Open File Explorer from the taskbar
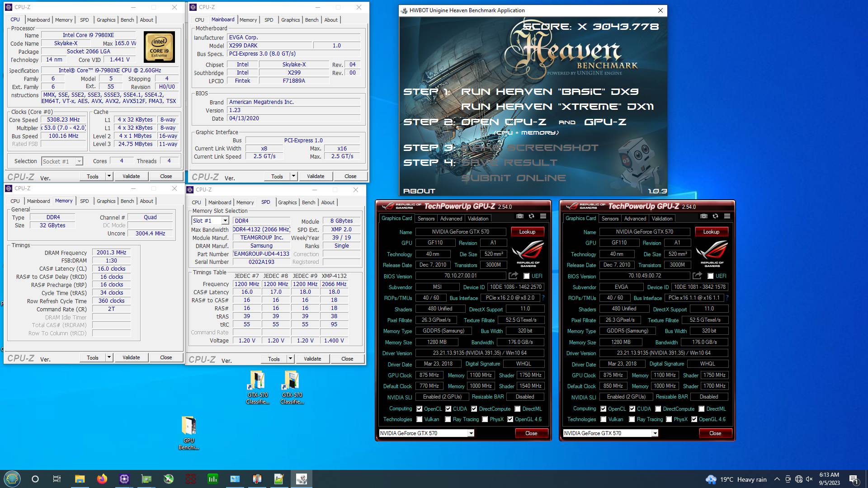 tap(80, 479)
